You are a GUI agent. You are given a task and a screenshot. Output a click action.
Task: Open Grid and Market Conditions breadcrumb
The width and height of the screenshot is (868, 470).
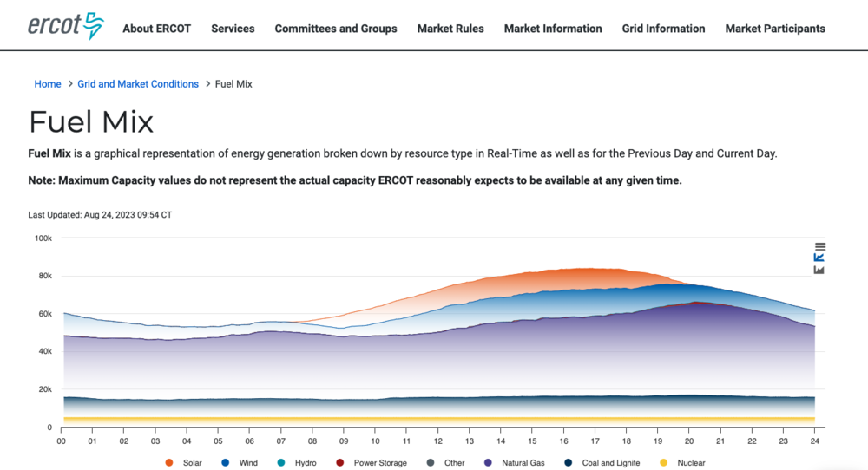(x=138, y=84)
